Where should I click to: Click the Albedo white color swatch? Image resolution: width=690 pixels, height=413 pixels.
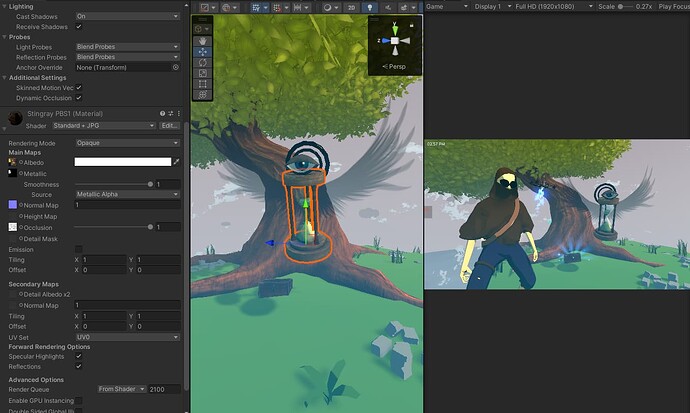tap(123, 162)
